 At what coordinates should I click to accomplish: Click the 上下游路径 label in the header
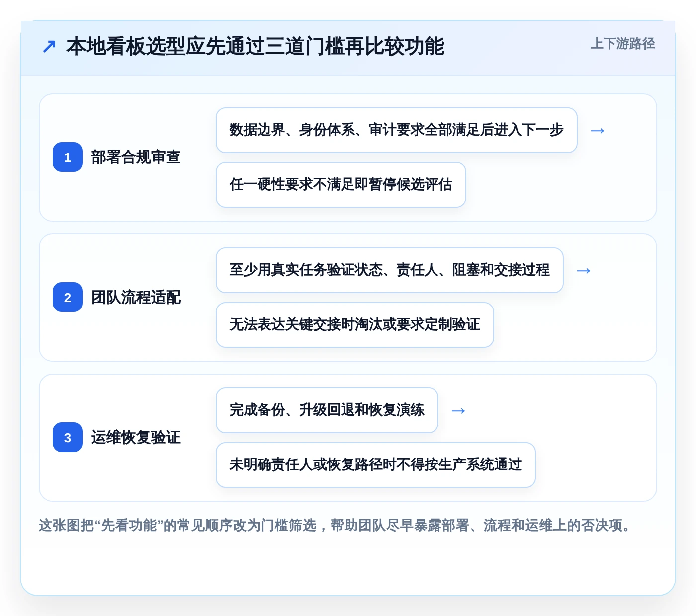tap(622, 44)
